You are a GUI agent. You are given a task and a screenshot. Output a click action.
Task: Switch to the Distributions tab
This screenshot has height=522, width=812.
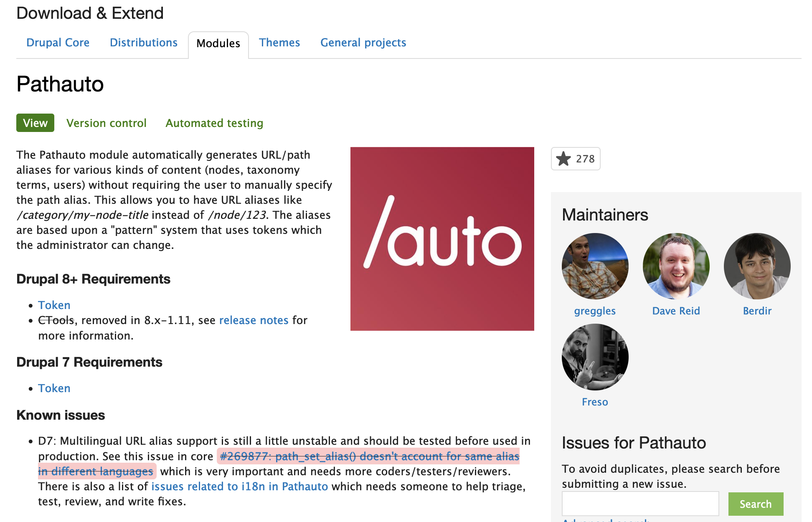click(144, 43)
